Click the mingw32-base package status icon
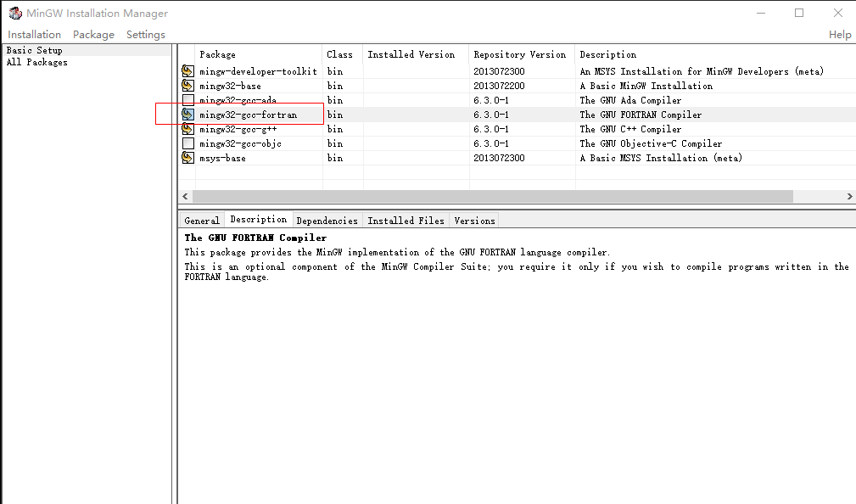 tap(187, 86)
